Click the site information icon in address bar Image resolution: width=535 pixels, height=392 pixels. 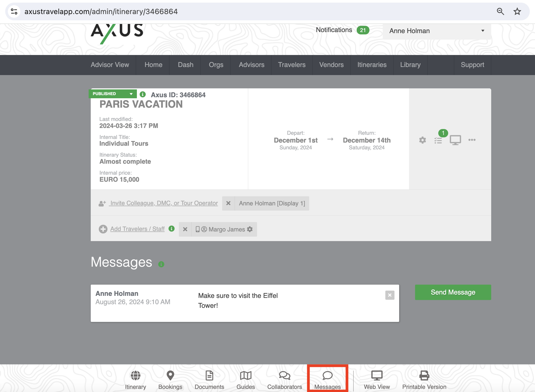pos(14,11)
